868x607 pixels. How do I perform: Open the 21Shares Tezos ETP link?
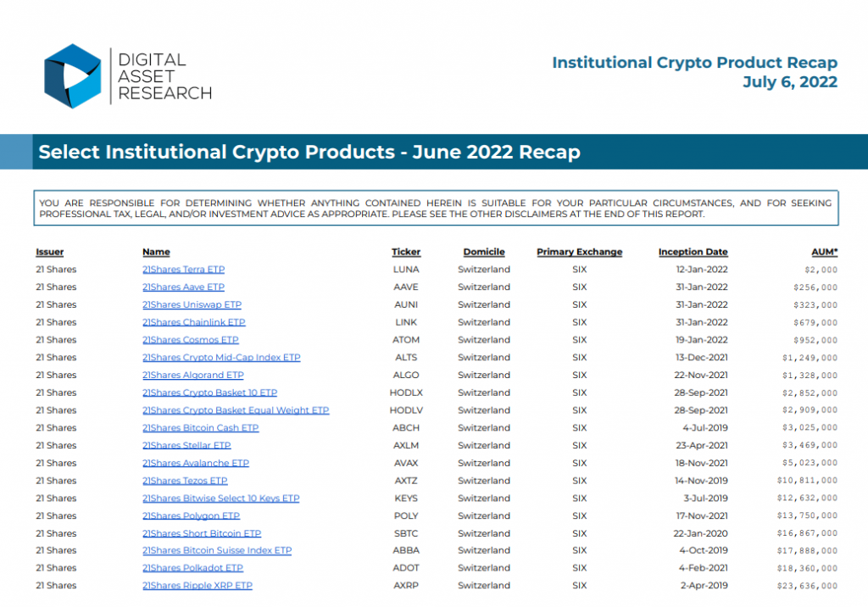point(185,481)
